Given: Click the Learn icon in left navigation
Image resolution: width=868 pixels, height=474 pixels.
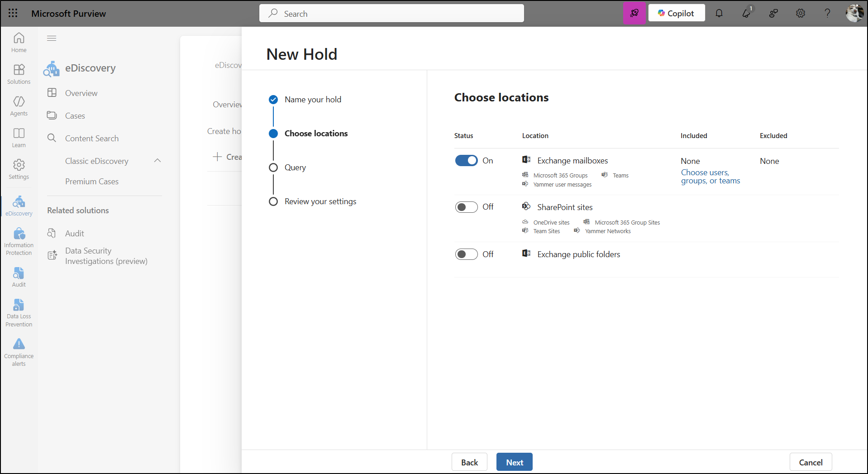Looking at the screenshot, I should pos(19,137).
